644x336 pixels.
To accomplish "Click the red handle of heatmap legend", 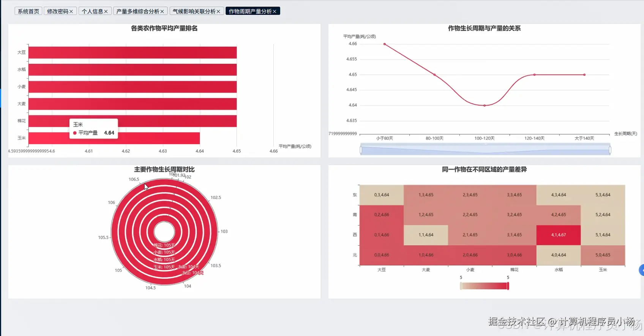I will pos(508,286).
